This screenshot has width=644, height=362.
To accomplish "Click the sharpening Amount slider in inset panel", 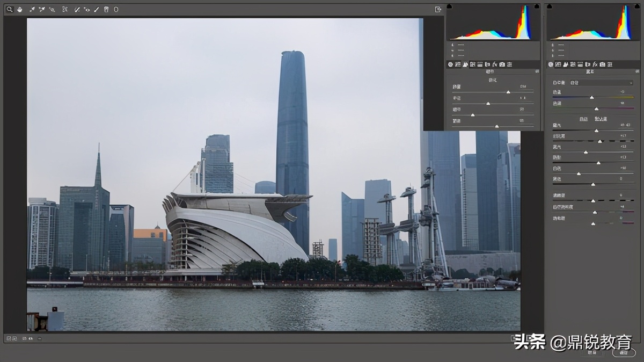I will click(x=508, y=92).
